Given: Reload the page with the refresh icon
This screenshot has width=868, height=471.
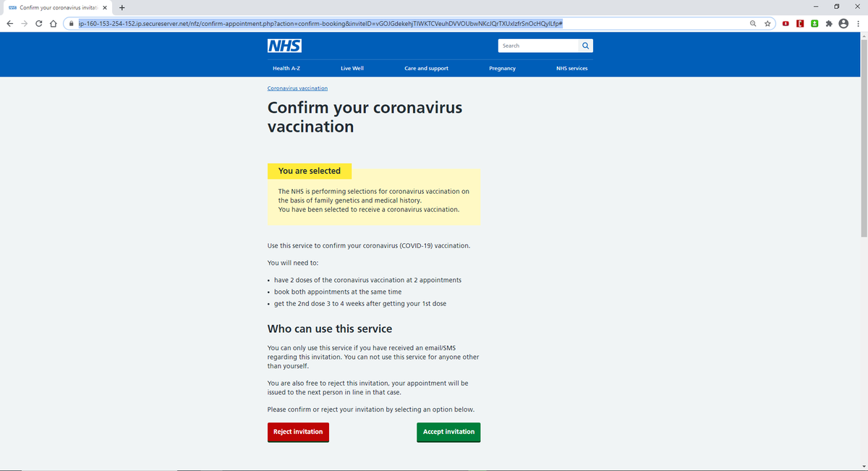Looking at the screenshot, I should [38, 23].
